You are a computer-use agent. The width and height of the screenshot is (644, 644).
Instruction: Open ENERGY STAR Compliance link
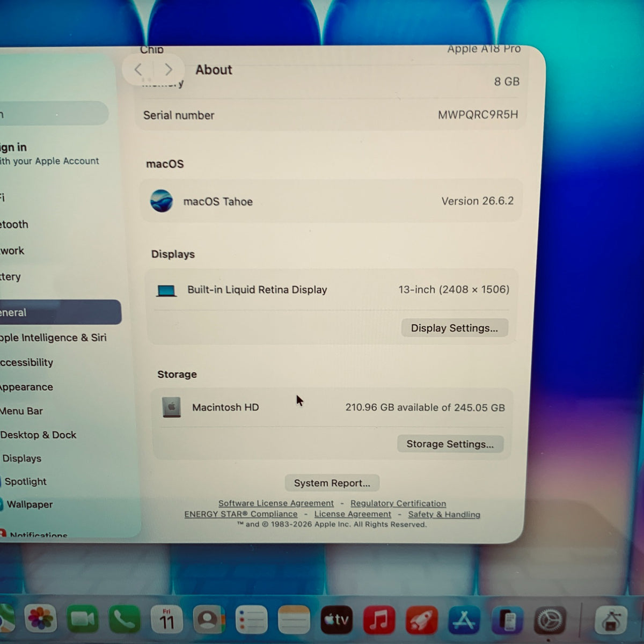[x=241, y=514]
